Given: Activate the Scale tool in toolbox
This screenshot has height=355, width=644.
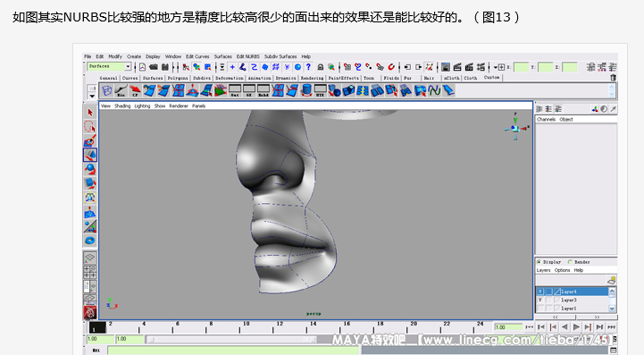Looking at the screenshot, I should click(x=90, y=183).
